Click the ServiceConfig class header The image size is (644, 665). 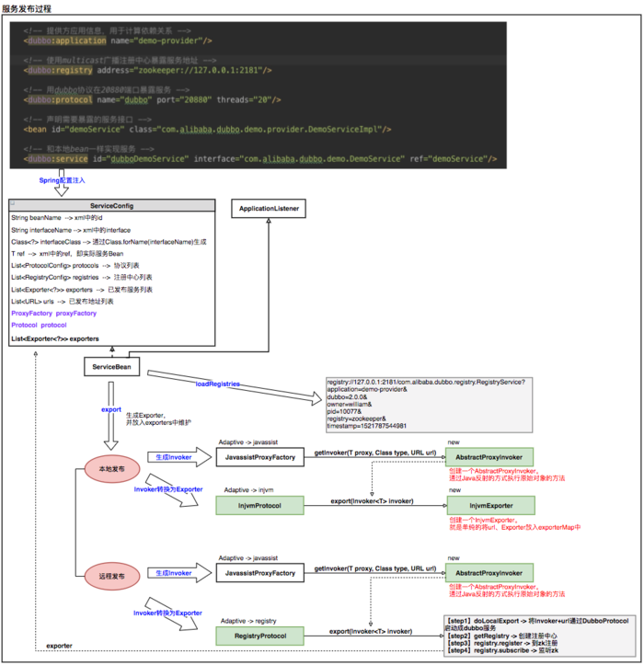pos(112,206)
